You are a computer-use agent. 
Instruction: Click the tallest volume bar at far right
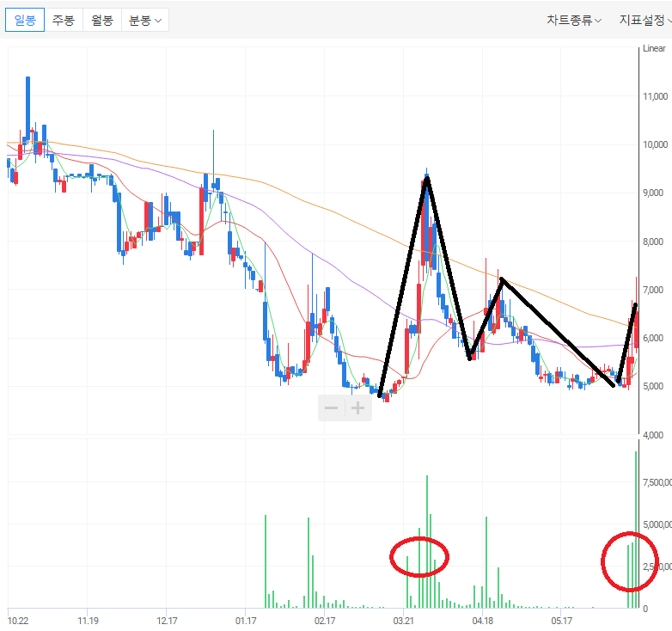(x=636, y=530)
